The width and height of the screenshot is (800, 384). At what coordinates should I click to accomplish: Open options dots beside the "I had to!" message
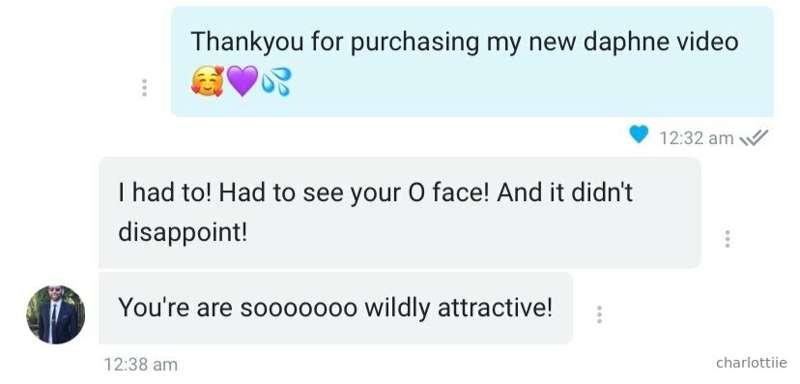[728, 239]
